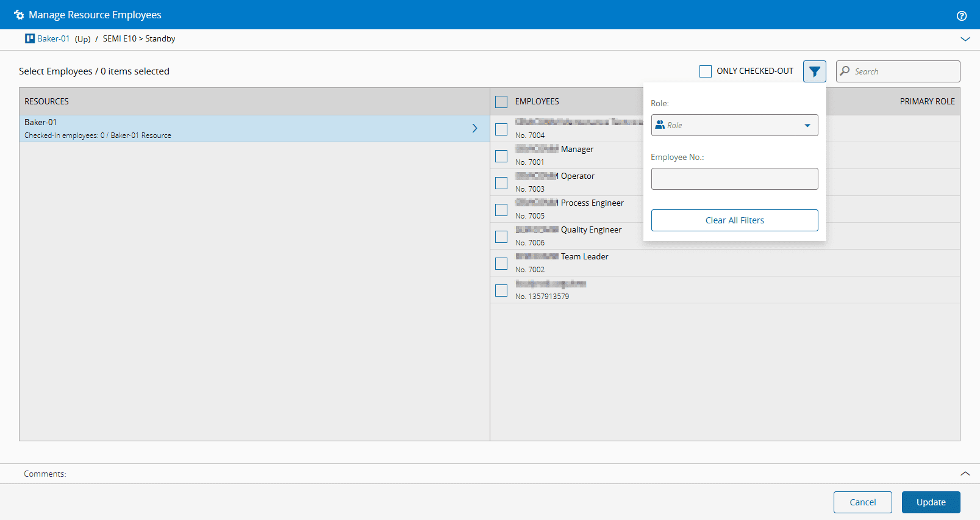Screen dimensions: 980x520
Task: Click the search magnifier icon
Action: pos(845,71)
